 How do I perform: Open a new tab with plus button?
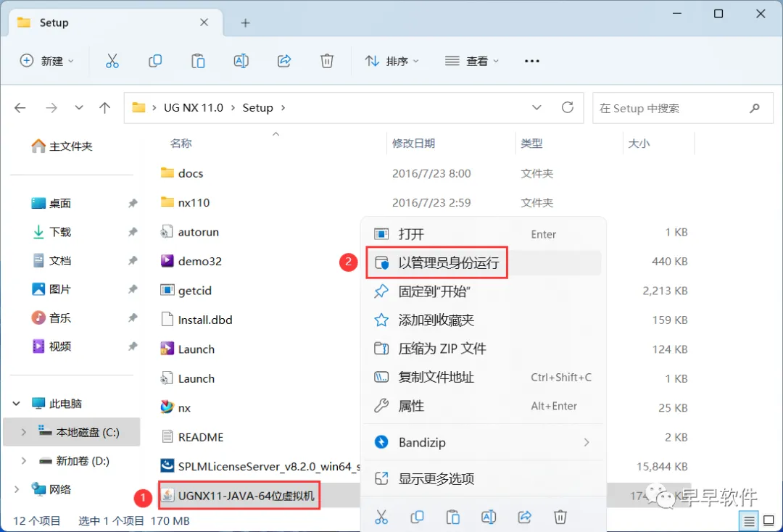coord(245,22)
